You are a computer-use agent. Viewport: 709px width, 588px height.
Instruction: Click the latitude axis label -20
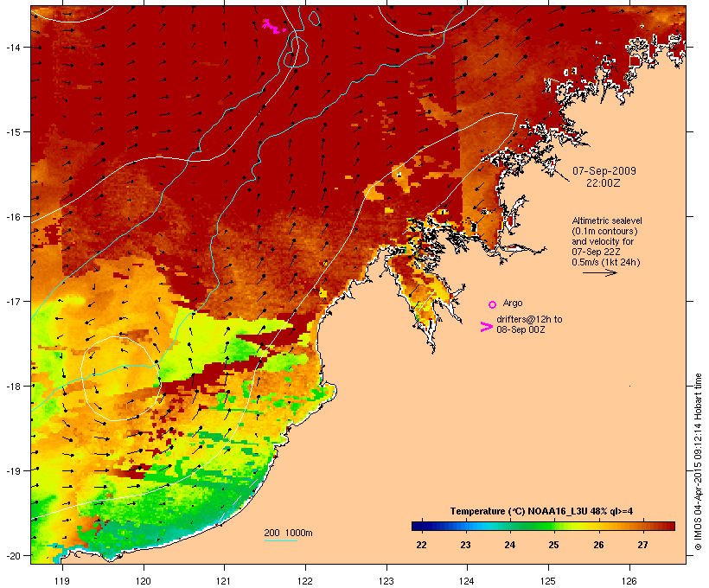[x=12, y=556]
